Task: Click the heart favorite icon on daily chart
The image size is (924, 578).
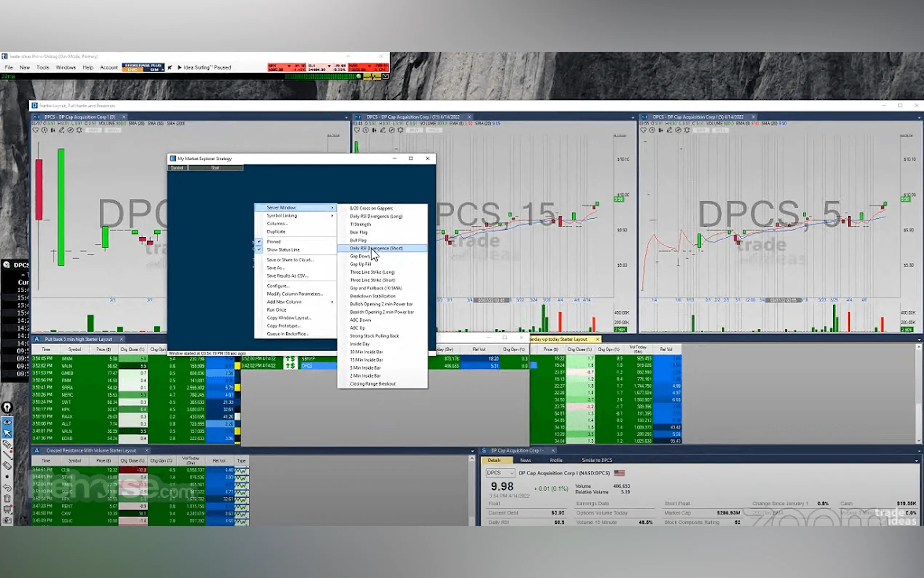Action: tap(36, 130)
